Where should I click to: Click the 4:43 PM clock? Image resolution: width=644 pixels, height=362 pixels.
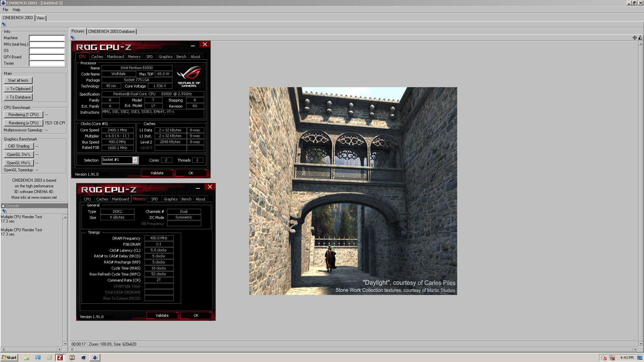point(627,358)
